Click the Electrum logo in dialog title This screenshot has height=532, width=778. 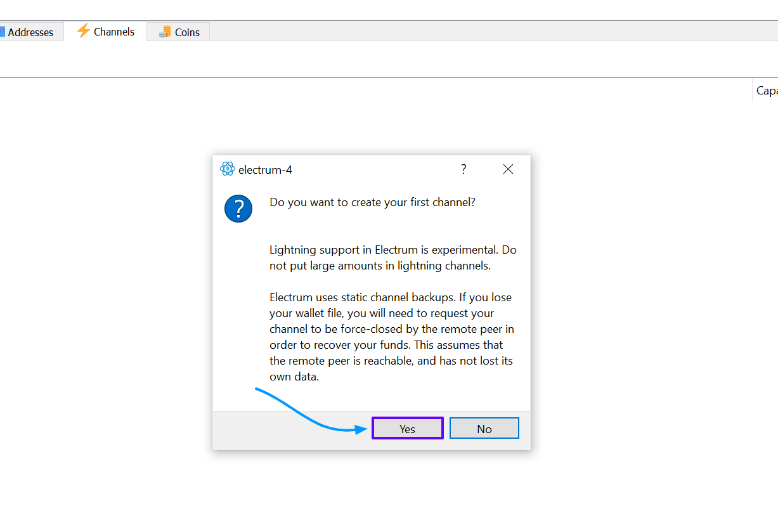[227, 169]
